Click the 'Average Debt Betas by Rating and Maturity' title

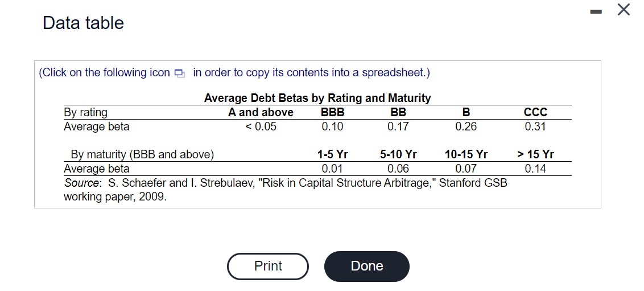tap(317, 98)
